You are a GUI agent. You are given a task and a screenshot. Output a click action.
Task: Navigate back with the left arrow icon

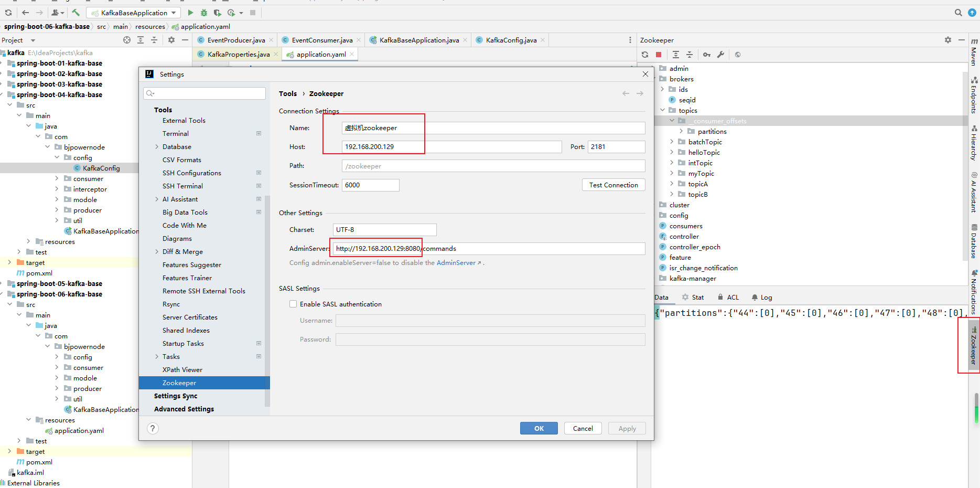pos(25,13)
